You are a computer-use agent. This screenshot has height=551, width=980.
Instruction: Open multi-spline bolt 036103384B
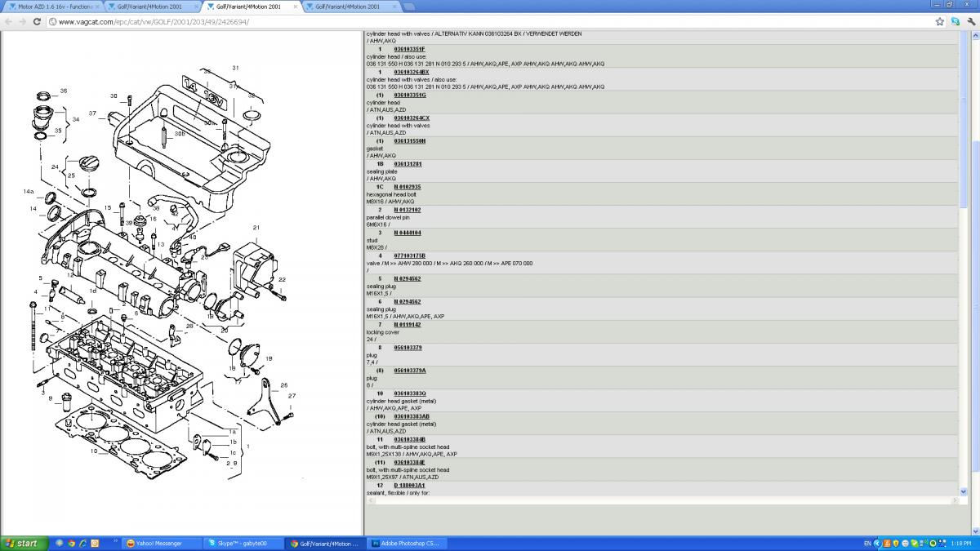pos(409,438)
